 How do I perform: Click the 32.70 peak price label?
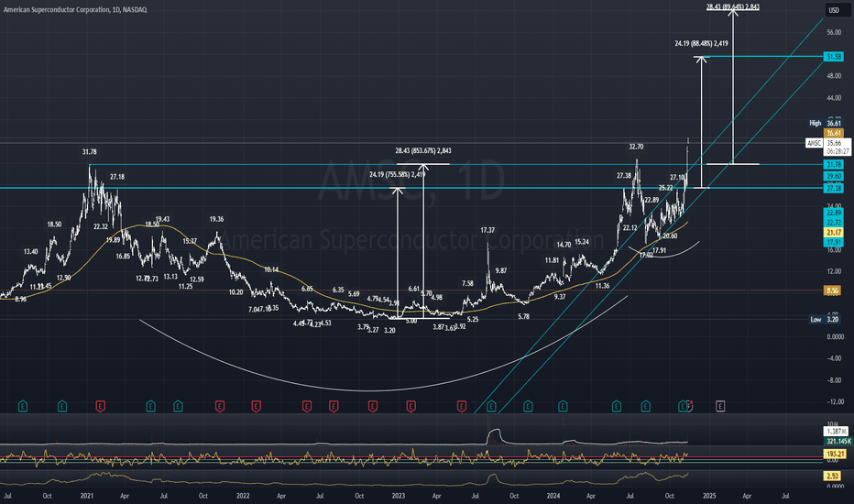636,147
